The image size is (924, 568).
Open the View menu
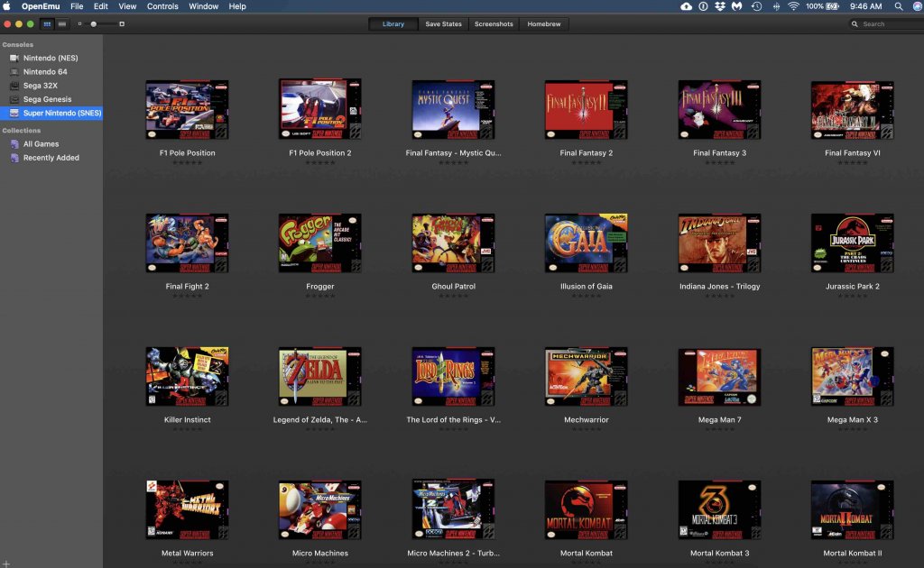pos(127,6)
